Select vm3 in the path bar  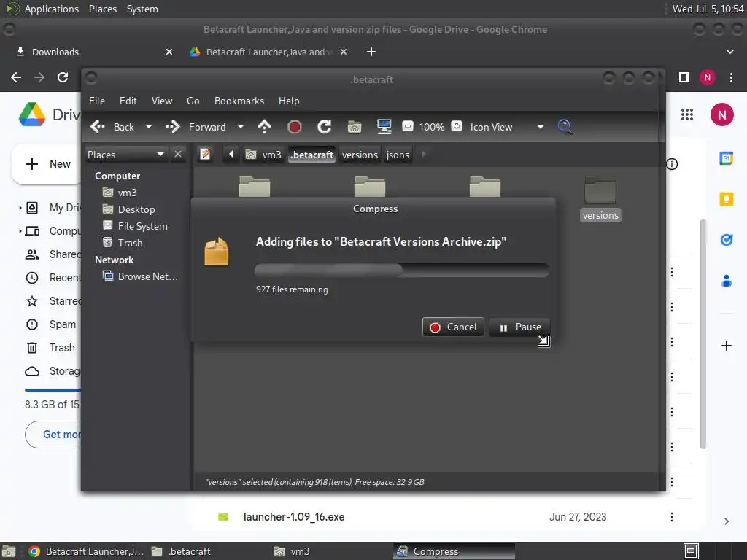click(x=263, y=155)
